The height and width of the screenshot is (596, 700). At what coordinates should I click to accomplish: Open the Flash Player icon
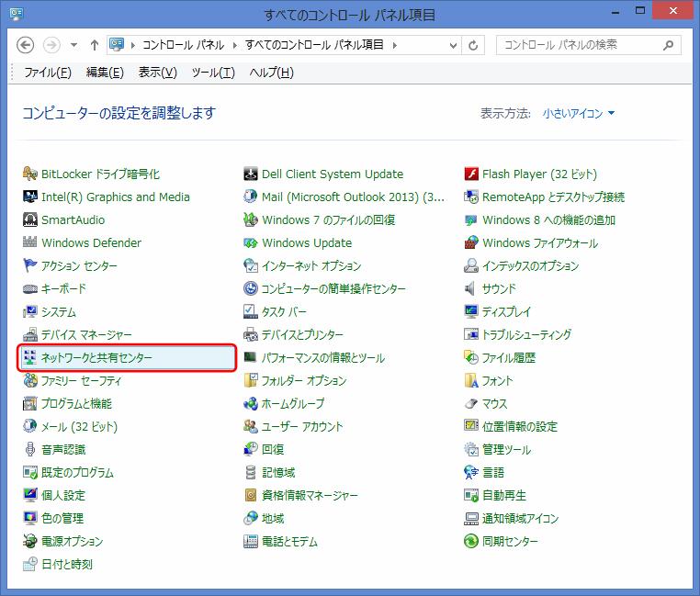[471, 174]
